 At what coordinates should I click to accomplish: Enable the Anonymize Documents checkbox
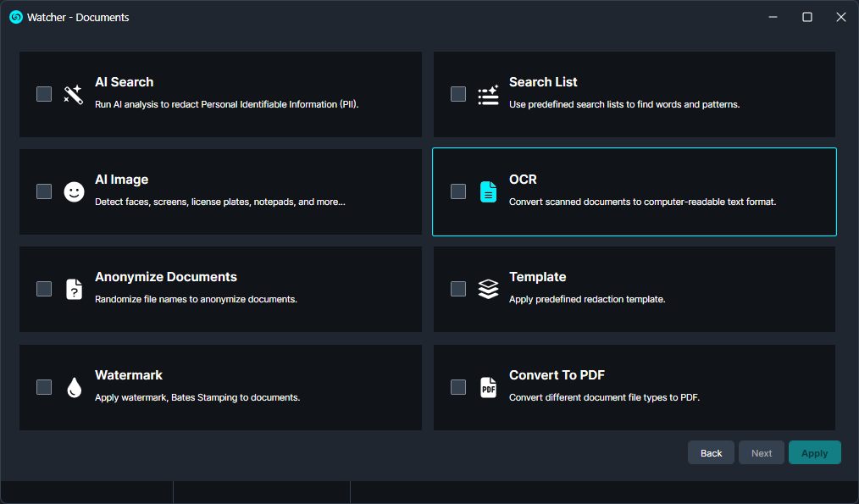click(x=44, y=289)
